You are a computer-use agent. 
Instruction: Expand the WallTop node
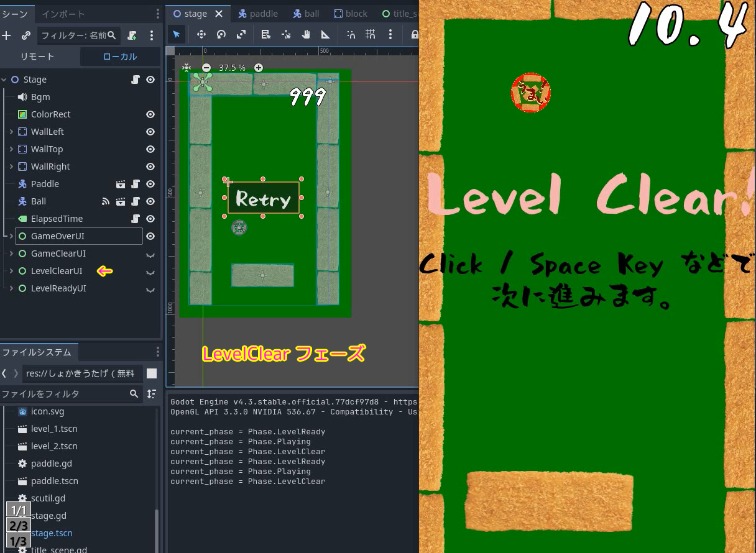(x=11, y=149)
